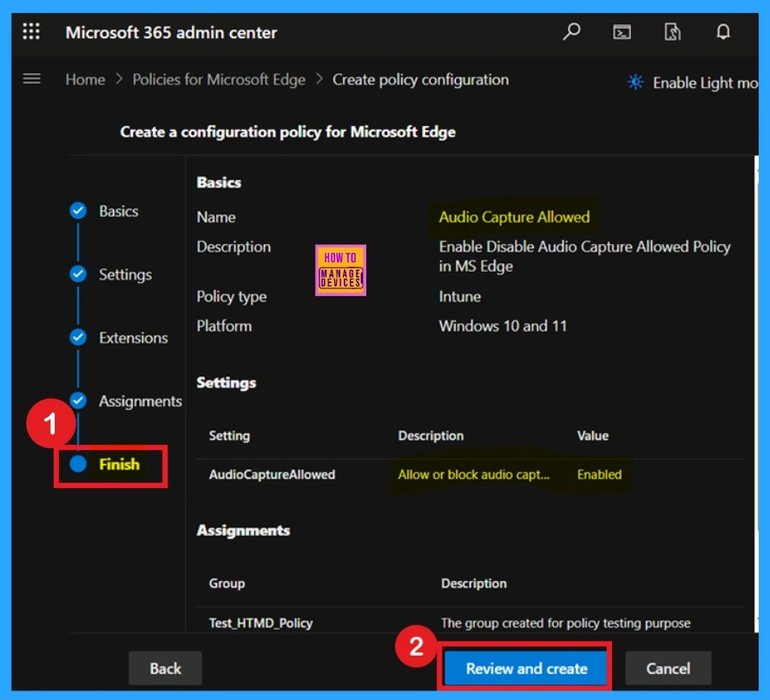Click the Settings step checkmark circle
The width and height of the screenshot is (770, 700).
[78, 274]
